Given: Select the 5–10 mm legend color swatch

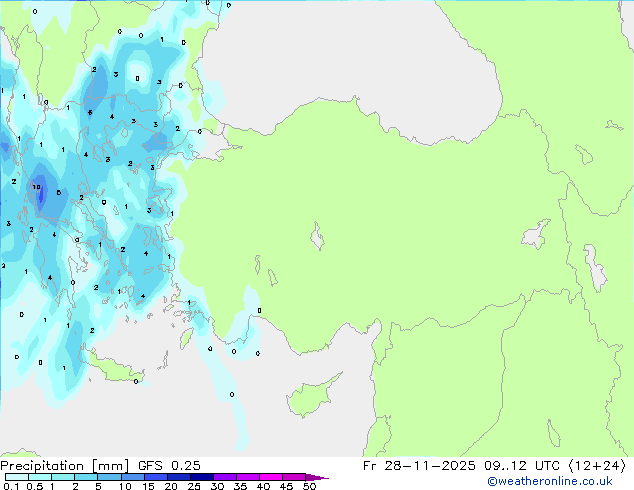Looking at the screenshot, I should (x=109, y=477).
